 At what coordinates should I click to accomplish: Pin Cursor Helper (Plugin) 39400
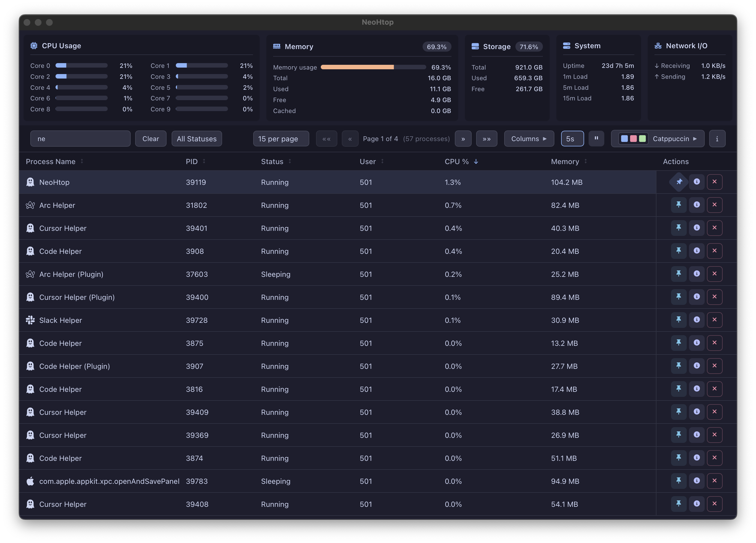point(679,297)
